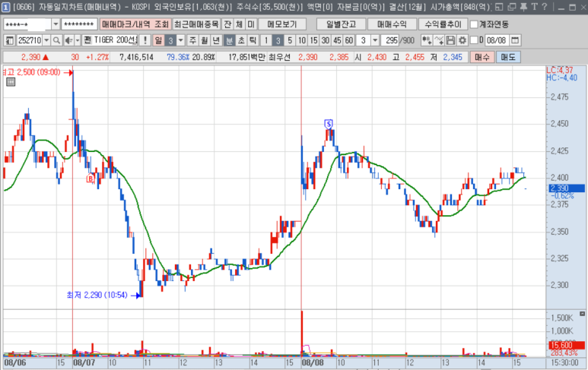Click the help question mark icon

pyautogui.click(x=543, y=7)
